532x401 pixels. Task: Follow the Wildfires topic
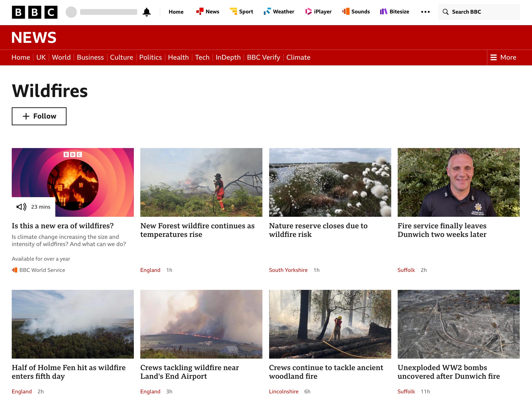click(39, 116)
